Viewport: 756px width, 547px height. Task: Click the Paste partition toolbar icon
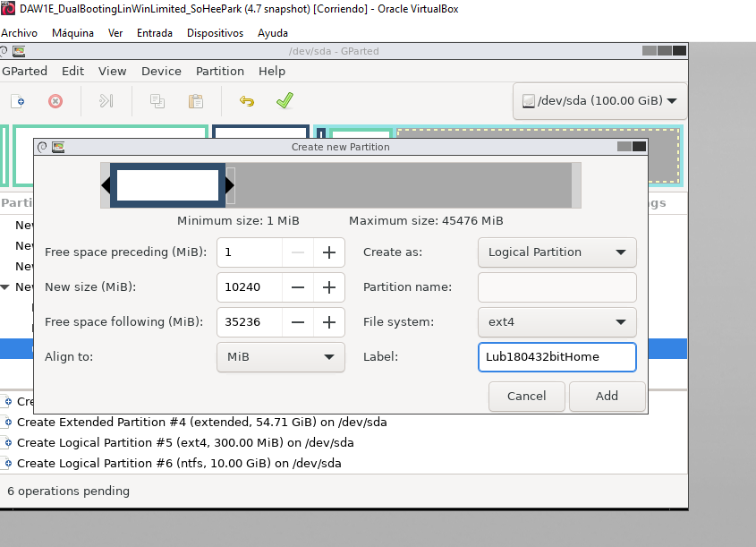(196, 101)
